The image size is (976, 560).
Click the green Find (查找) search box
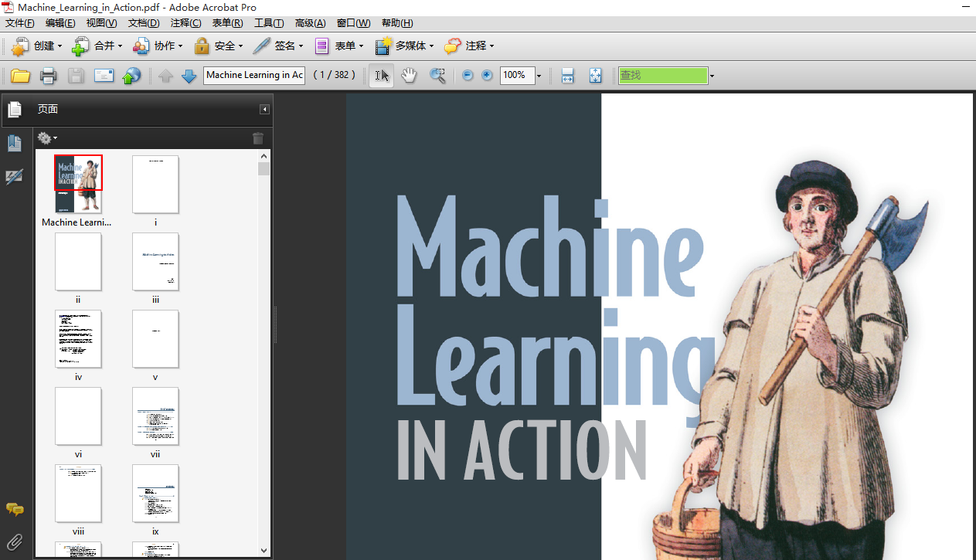coord(663,75)
